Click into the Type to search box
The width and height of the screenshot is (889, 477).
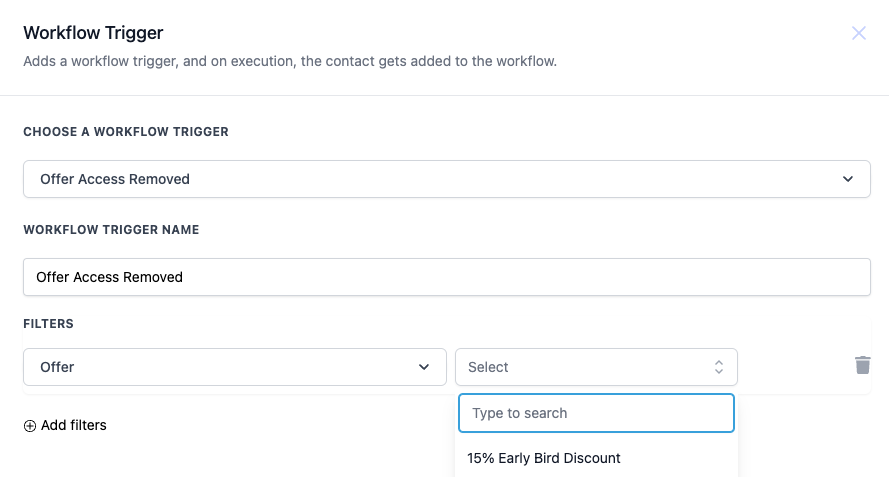[596, 413]
